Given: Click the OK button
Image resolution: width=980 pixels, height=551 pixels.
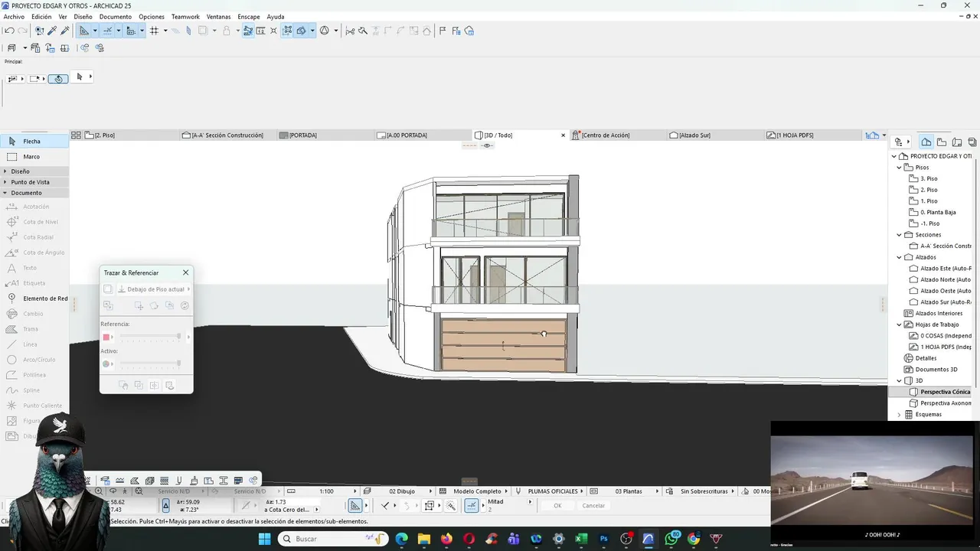Looking at the screenshot, I should (x=557, y=506).
